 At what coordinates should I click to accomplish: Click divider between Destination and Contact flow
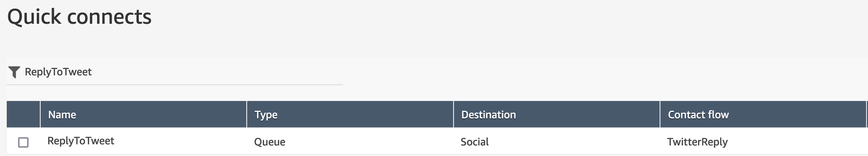[x=660, y=114]
